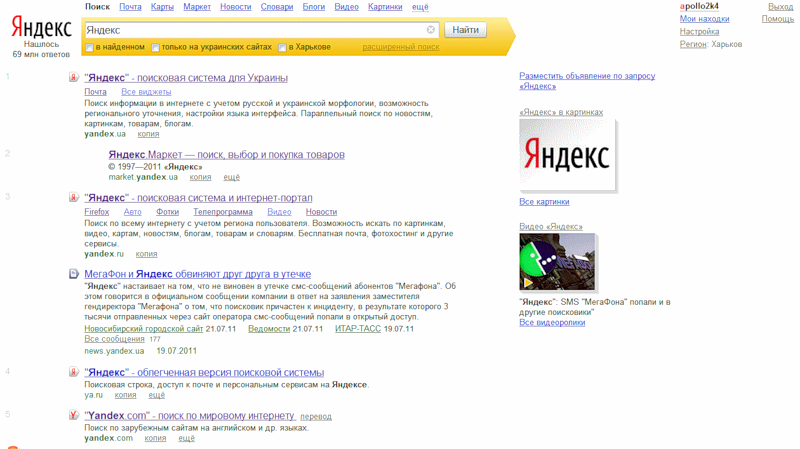This screenshot has width=800, height=449.
Task: Click favicon beside the облегченная версия result
Action: pos(74,372)
